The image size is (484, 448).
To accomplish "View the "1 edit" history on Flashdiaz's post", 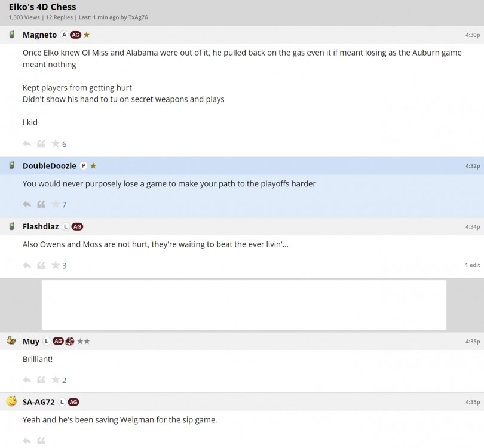I will click(x=472, y=265).
